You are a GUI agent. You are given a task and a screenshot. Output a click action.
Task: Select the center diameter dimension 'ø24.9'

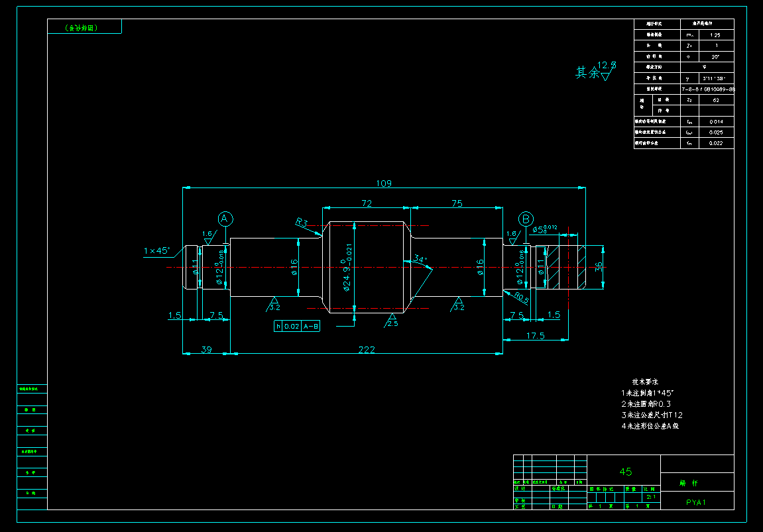click(347, 278)
